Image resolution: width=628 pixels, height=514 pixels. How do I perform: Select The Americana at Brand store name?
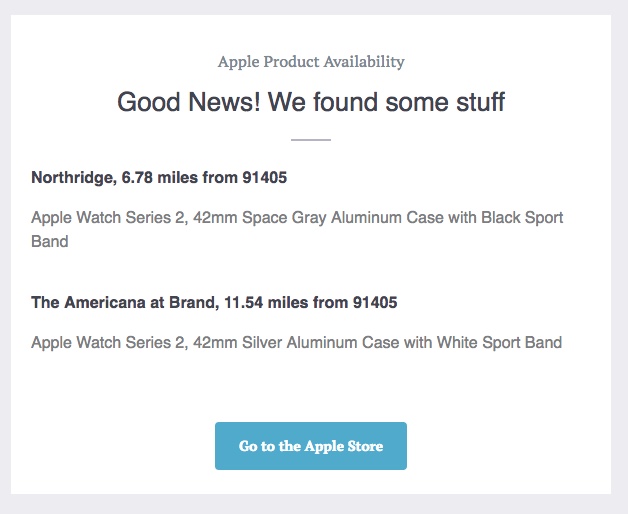click(x=125, y=302)
